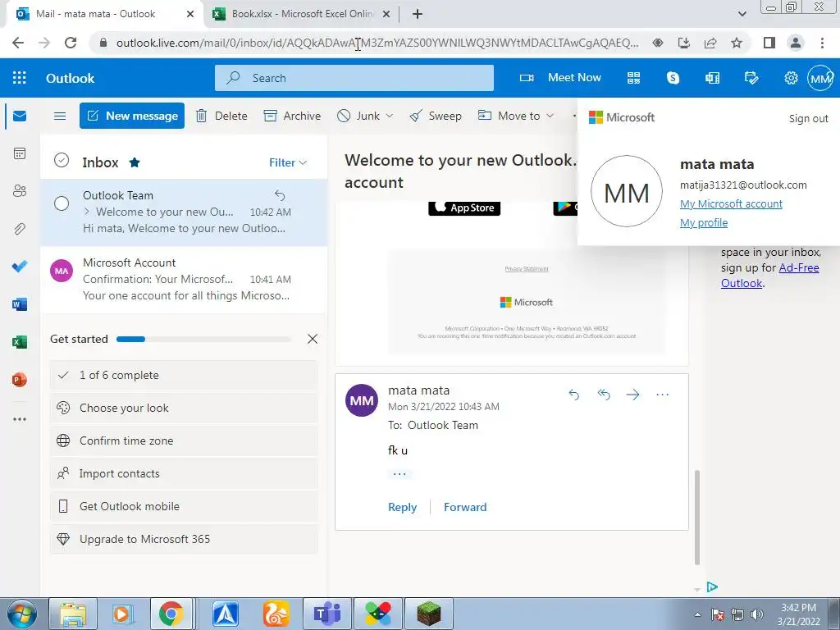Open the Filter dropdown
This screenshot has width=840, height=630.
288,162
